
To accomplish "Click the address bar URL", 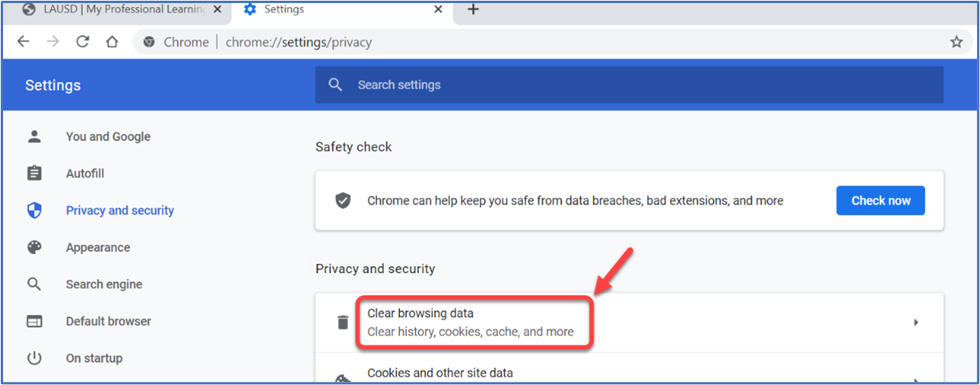I will (298, 42).
